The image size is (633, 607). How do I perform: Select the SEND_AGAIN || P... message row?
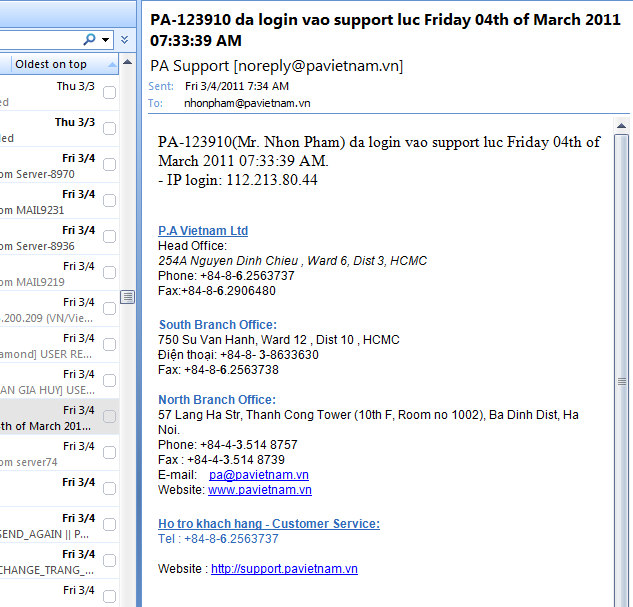[59, 525]
